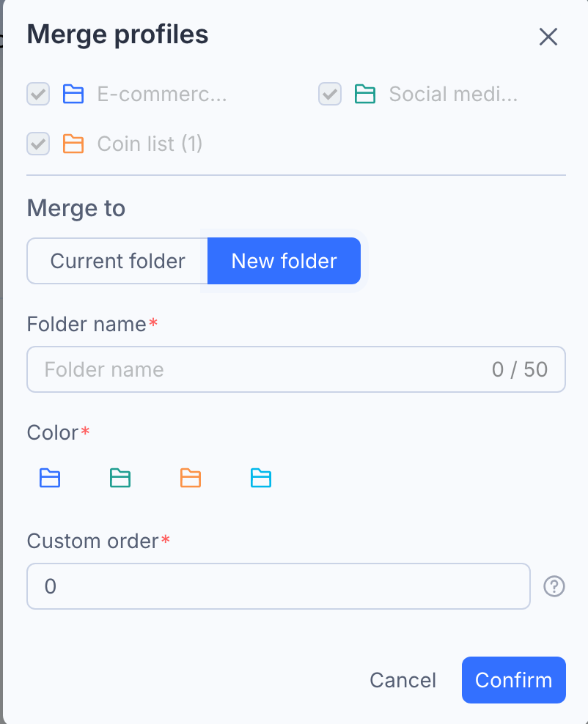Select the New folder option
This screenshot has width=588, height=724.
coord(284,261)
